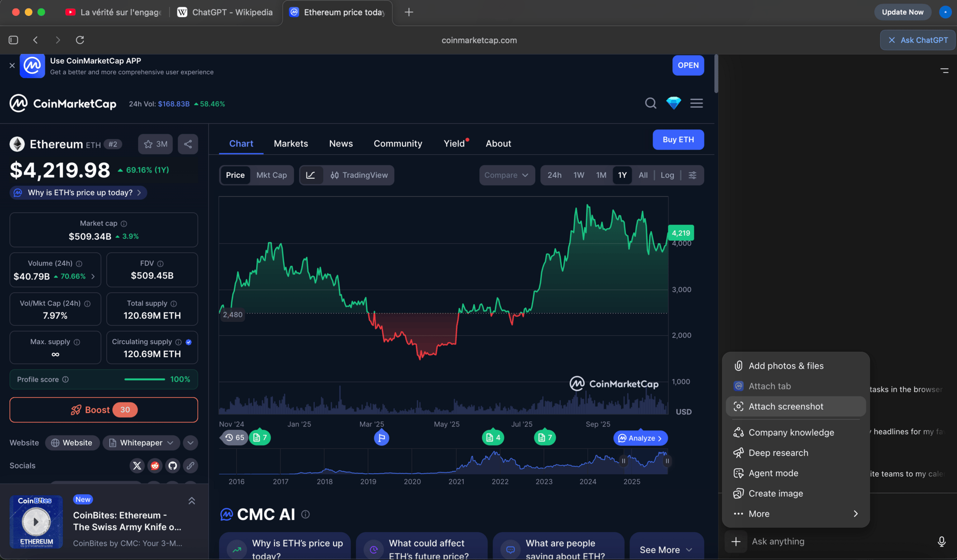957x560 pixels.
Task: Click the microphone icon in ChatGPT sidebar
Action: pyautogui.click(x=941, y=541)
